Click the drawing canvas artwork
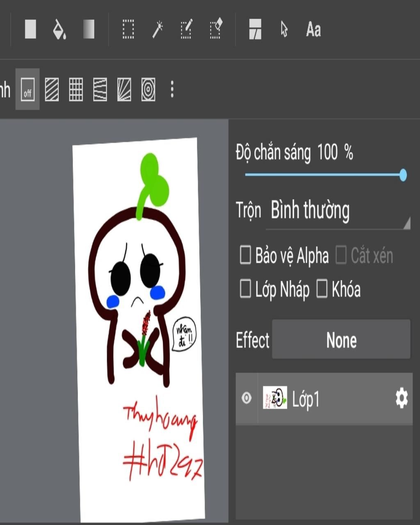420x525 pixels. 139,330
